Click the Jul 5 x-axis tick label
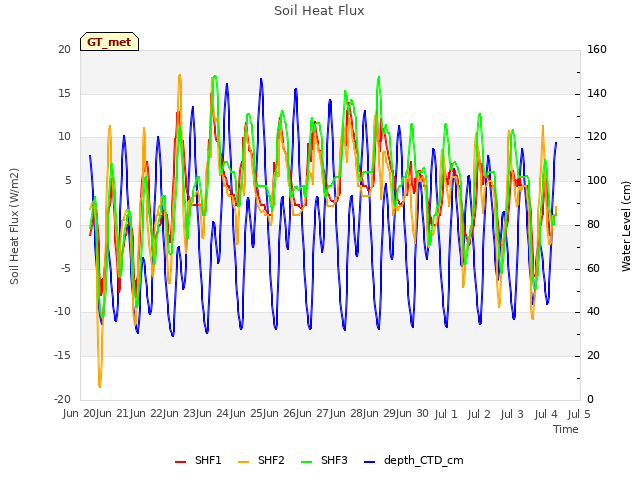Viewport: 640px width, 480px height. coord(579,414)
